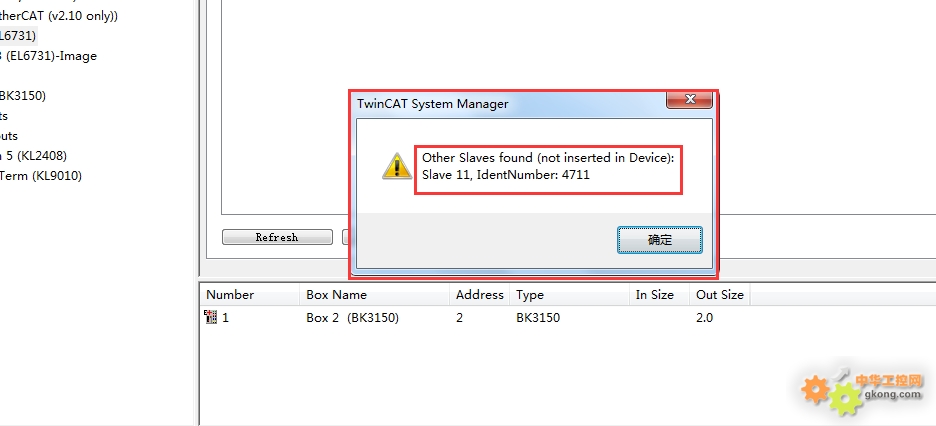Click the warning triangle icon in dialog

(x=397, y=166)
